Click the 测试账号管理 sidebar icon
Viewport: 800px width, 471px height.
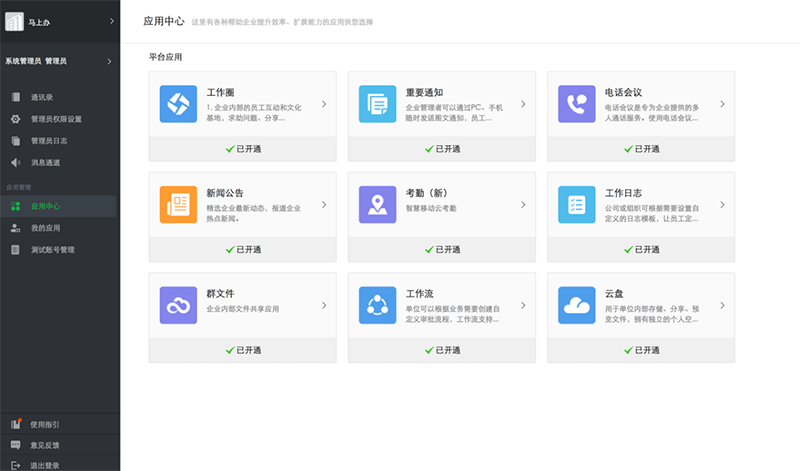16,250
